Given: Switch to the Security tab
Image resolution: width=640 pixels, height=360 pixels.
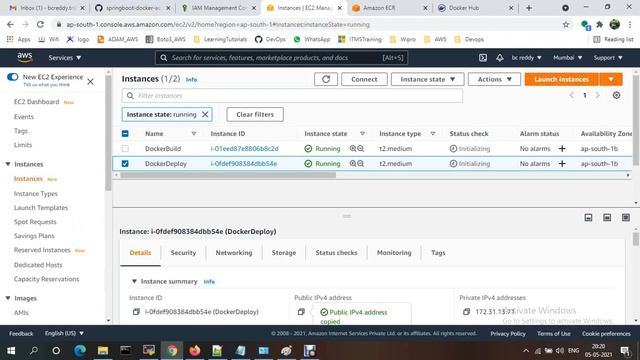Looking at the screenshot, I should (x=183, y=253).
